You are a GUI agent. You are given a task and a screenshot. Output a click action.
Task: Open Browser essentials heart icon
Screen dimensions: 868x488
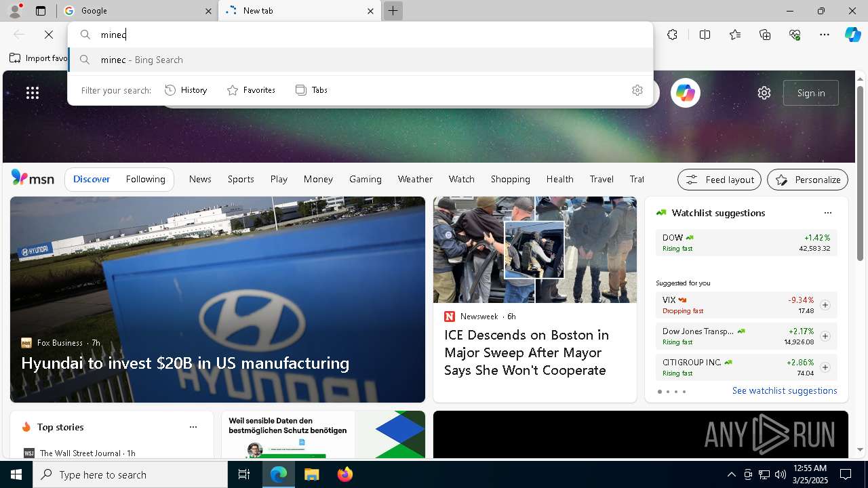[x=795, y=35]
